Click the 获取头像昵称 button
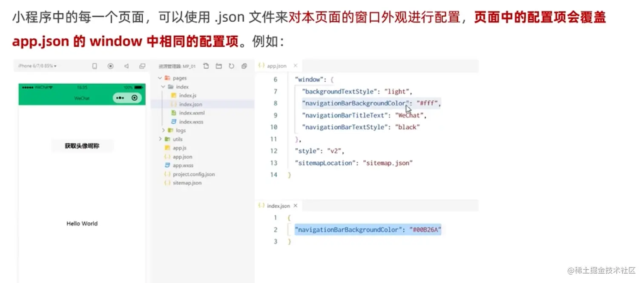This screenshot has width=644, height=283. coord(82,146)
